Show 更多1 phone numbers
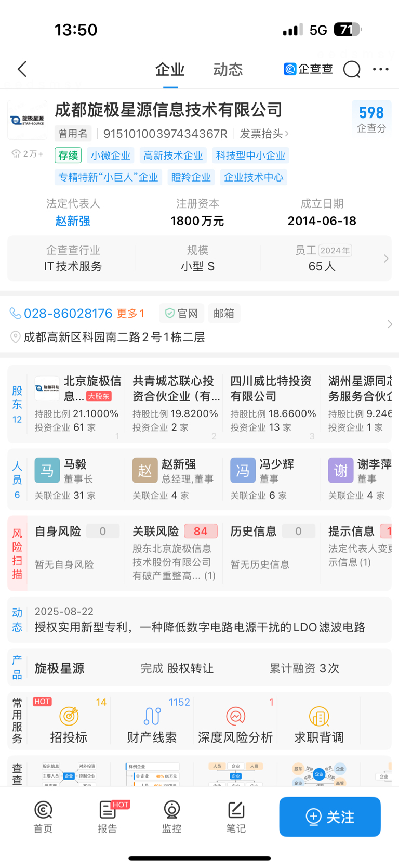 (x=130, y=314)
